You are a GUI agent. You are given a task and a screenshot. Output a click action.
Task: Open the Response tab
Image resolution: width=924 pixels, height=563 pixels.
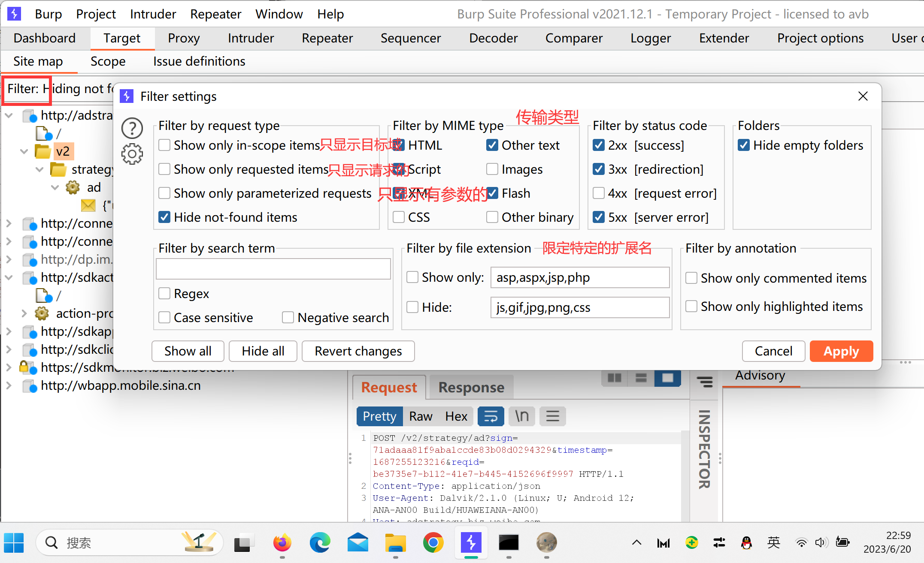click(x=471, y=387)
